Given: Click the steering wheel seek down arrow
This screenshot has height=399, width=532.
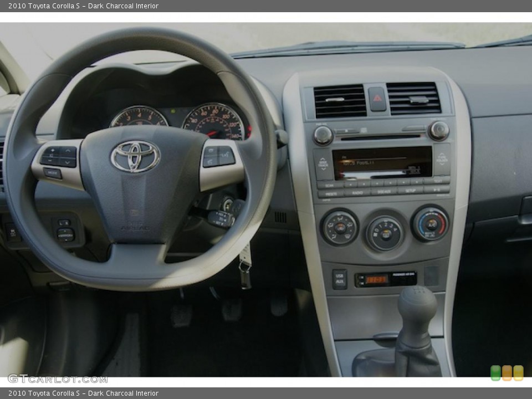Looking at the screenshot, I should [68, 162].
